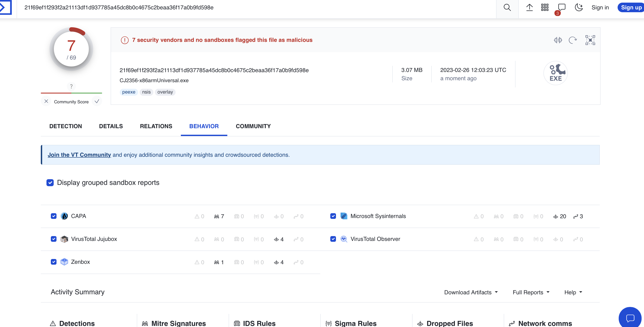The height and width of the screenshot is (327, 644).
Task: Follow Join the VT Community link
Action: click(79, 155)
